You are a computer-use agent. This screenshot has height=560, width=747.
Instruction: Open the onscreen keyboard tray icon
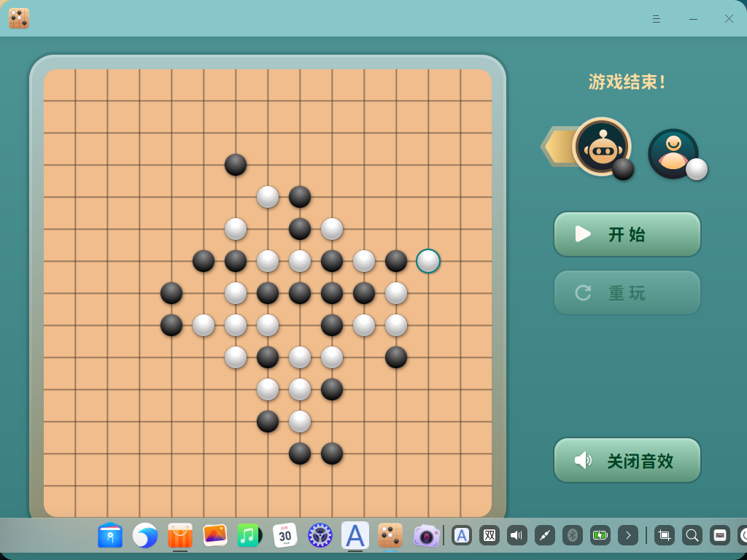click(719, 535)
